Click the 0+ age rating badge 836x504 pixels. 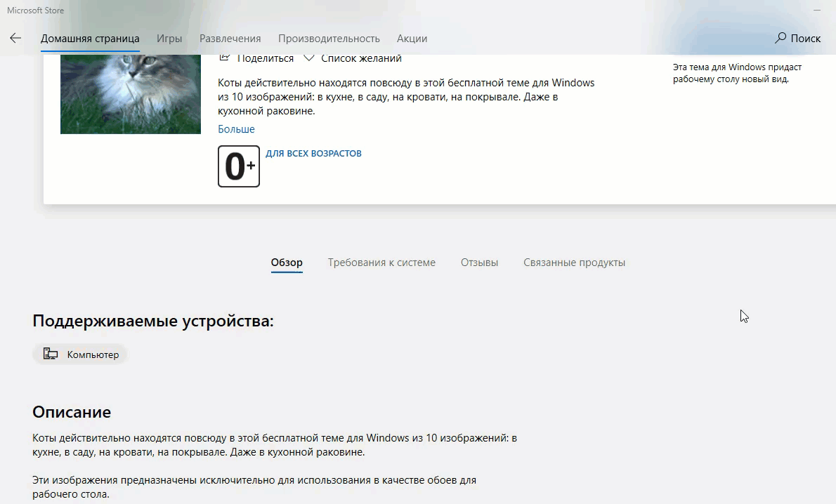coord(239,166)
